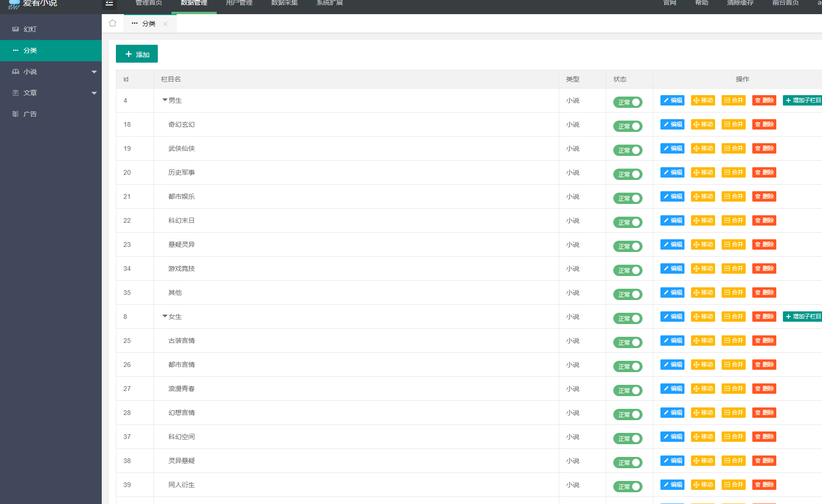This screenshot has width=822, height=504.
Task: Open the 数据采集 menu
Action: [x=284, y=3]
